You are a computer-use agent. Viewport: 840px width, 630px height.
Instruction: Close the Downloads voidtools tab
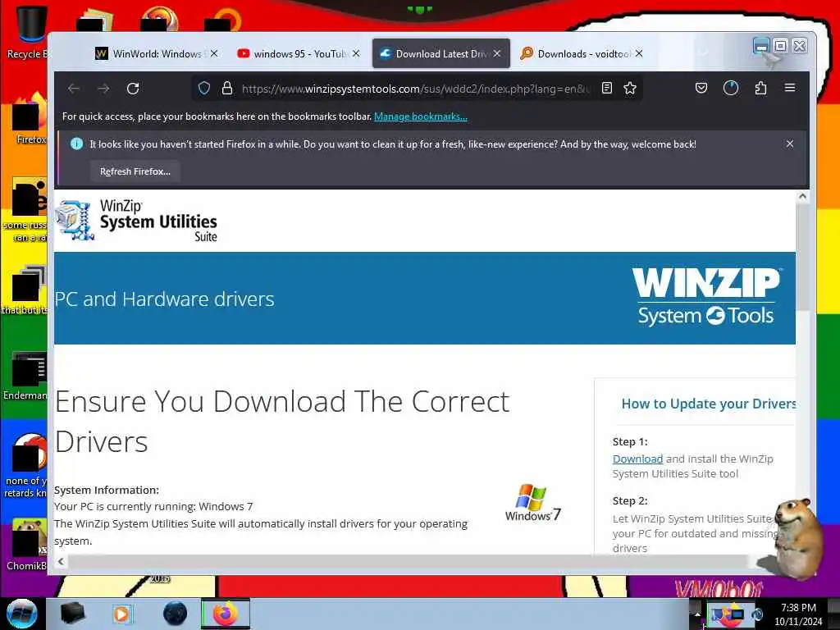point(639,53)
